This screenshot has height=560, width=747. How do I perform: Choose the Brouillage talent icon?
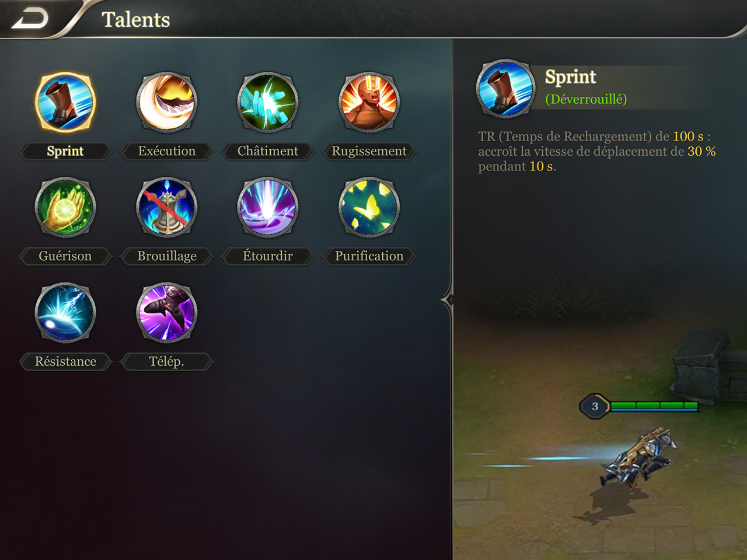point(166,207)
